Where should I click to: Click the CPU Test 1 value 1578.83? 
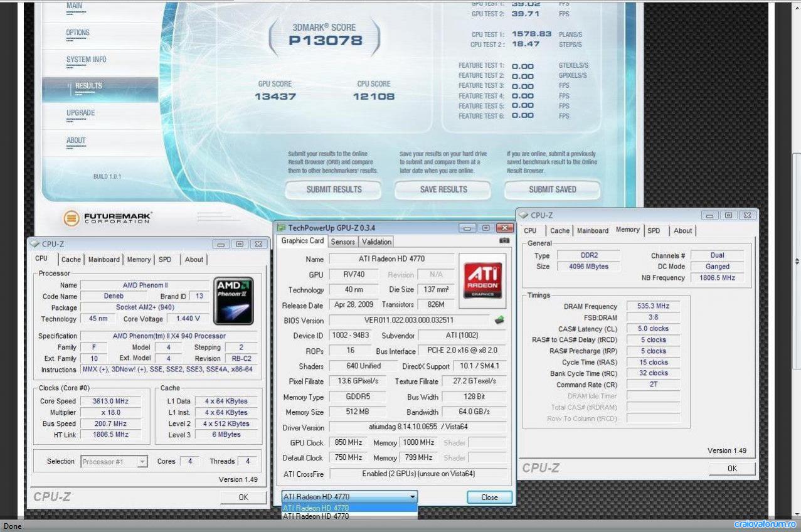532,35
